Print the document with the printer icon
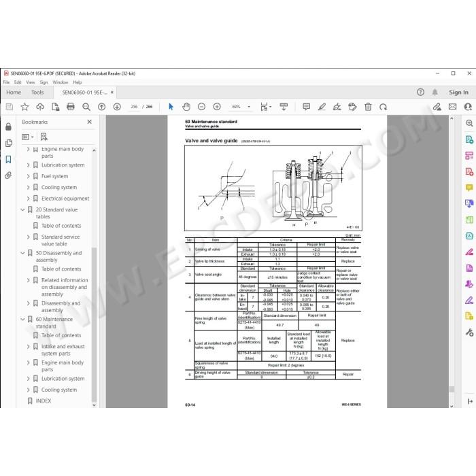 point(71,107)
